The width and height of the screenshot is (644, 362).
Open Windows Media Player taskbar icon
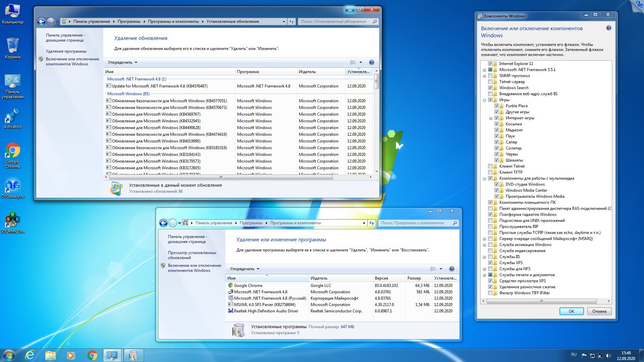[x=71, y=355]
